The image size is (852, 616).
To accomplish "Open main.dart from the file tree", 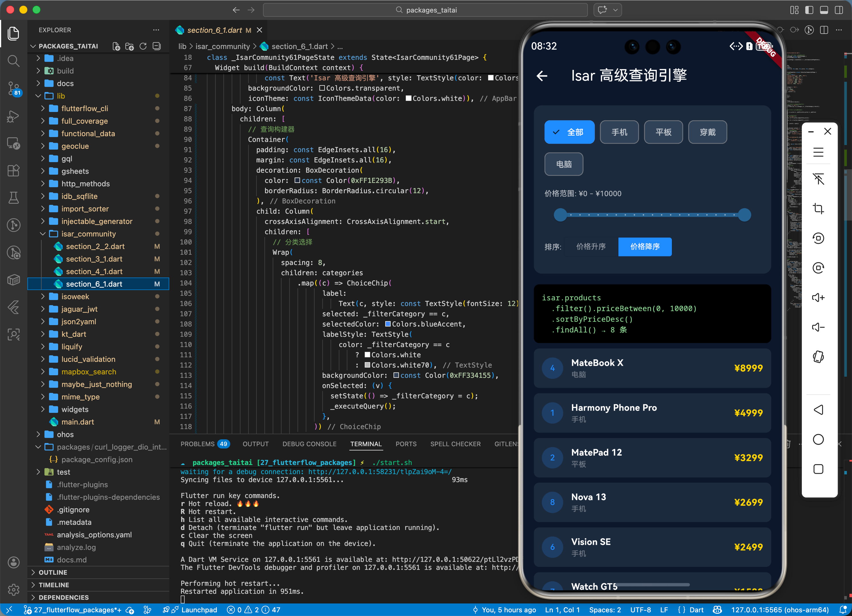I will click(x=78, y=422).
